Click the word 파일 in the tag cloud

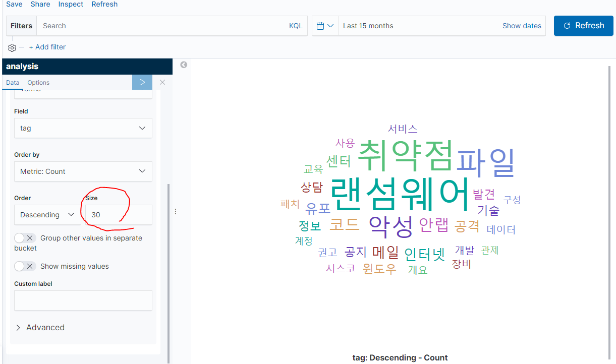[485, 162]
